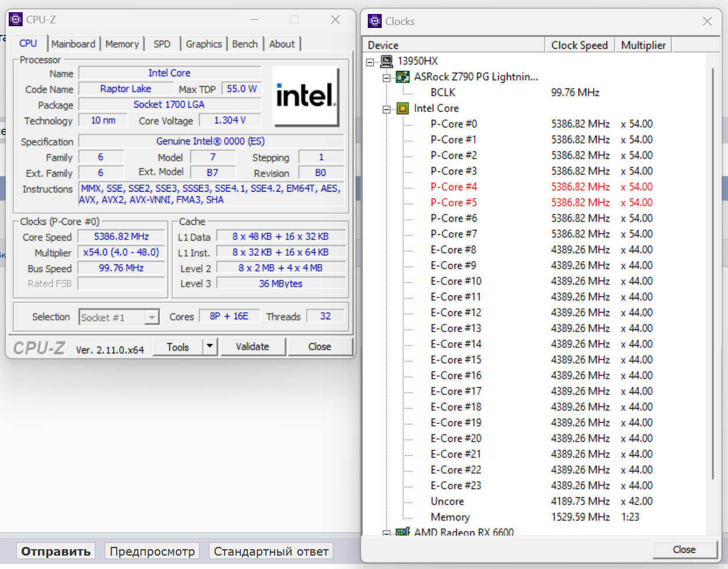Image resolution: width=728 pixels, height=569 pixels.
Task: Click the empty Rated FSB field
Action: click(121, 284)
